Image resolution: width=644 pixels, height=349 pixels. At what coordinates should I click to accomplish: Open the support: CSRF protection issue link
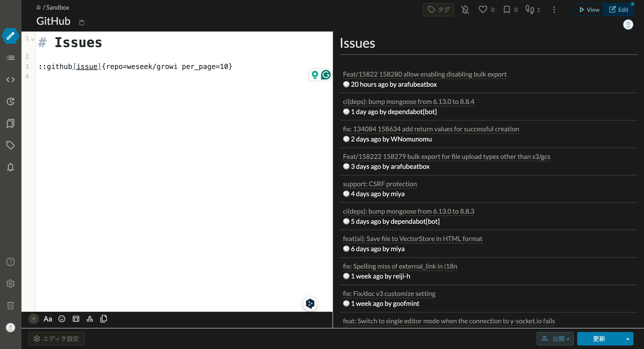pos(380,184)
